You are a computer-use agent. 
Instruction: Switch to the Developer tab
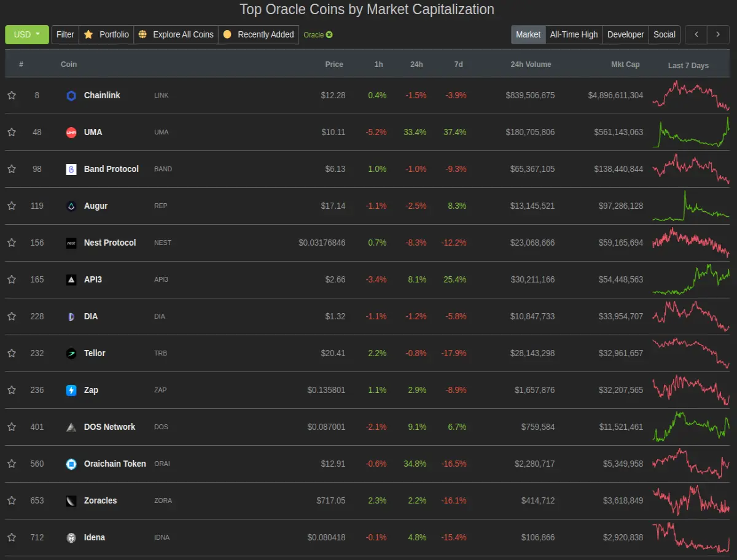pos(625,34)
